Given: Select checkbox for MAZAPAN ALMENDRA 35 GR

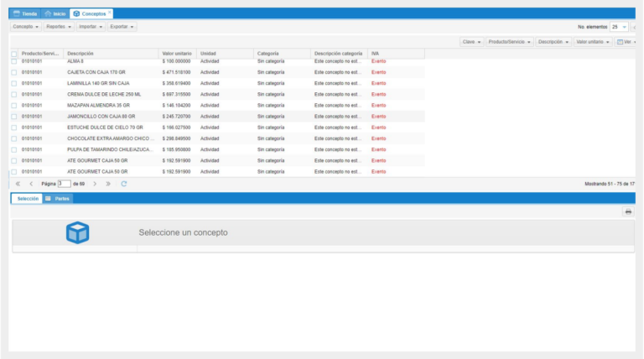Looking at the screenshot, I should 13,106.
